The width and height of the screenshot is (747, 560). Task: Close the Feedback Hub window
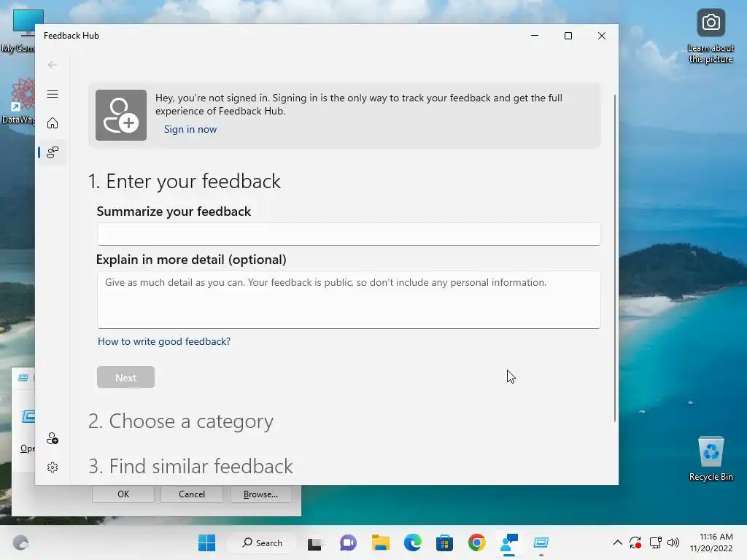click(602, 36)
